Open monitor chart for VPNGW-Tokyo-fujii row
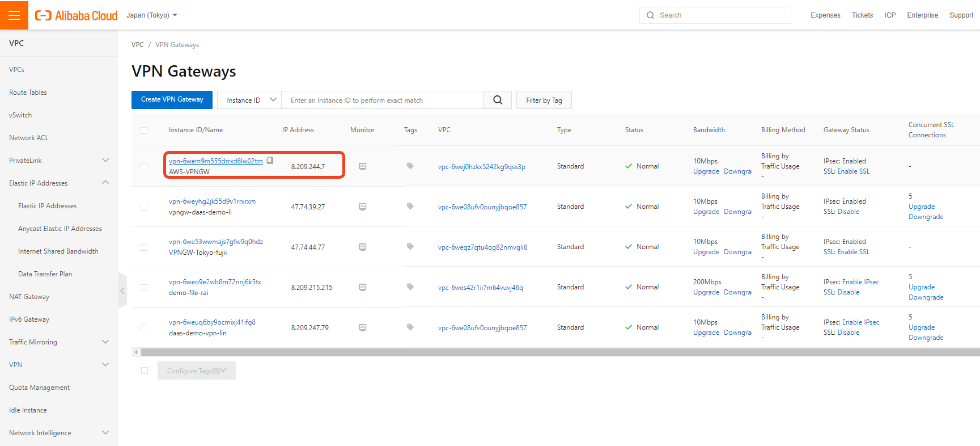The image size is (980, 446). [363, 247]
